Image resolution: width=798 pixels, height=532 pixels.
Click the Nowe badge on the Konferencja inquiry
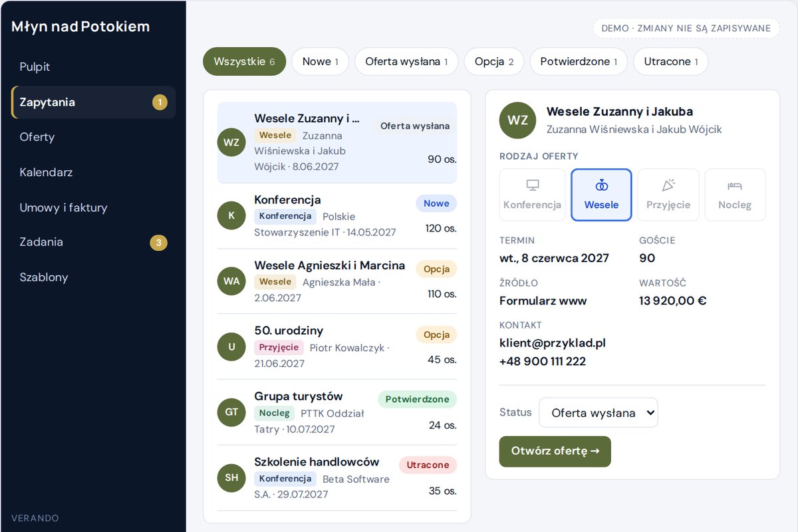(436, 203)
